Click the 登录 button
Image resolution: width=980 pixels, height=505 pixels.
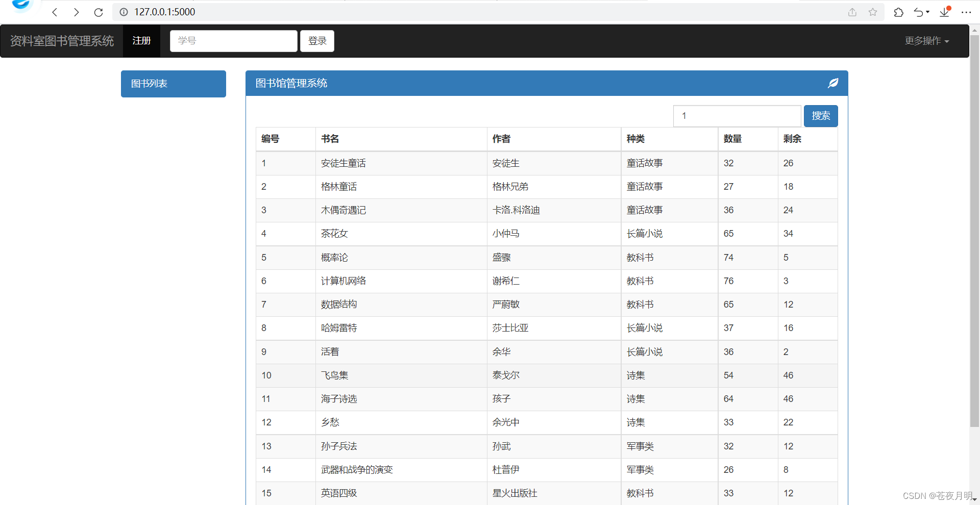317,41
